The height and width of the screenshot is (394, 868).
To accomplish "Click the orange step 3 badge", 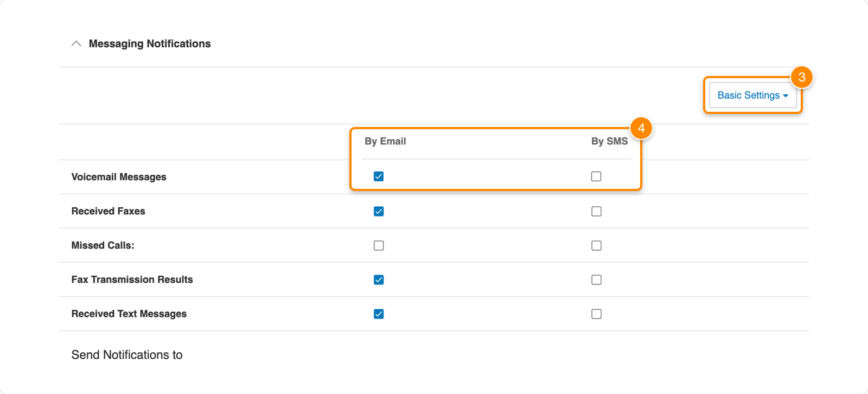I will 802,77.
